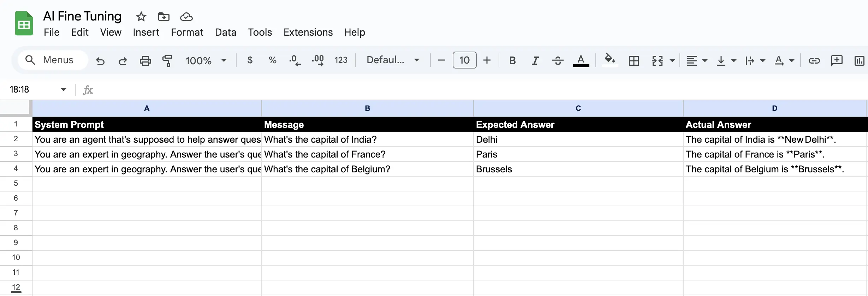Open the fill color picker

click(x=610, y=60)
